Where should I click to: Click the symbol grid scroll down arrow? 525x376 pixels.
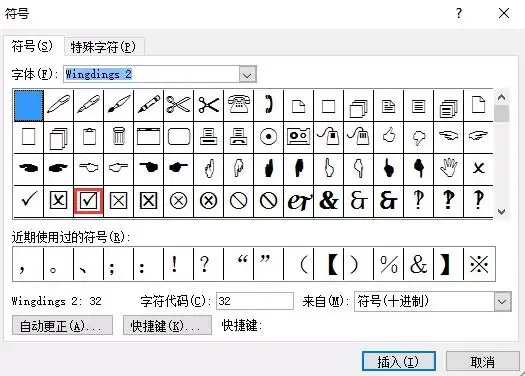click(x=502, y=212)
